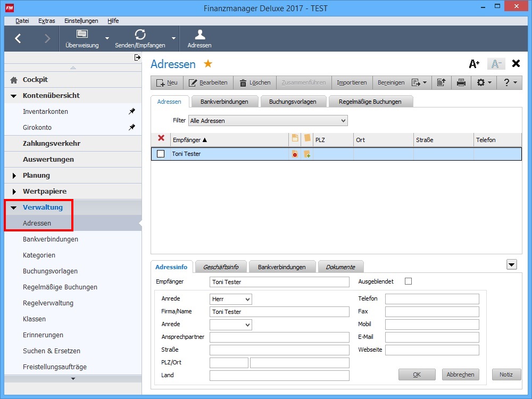Click the document column header icon
532x399 pixels.
coord(295,138)
